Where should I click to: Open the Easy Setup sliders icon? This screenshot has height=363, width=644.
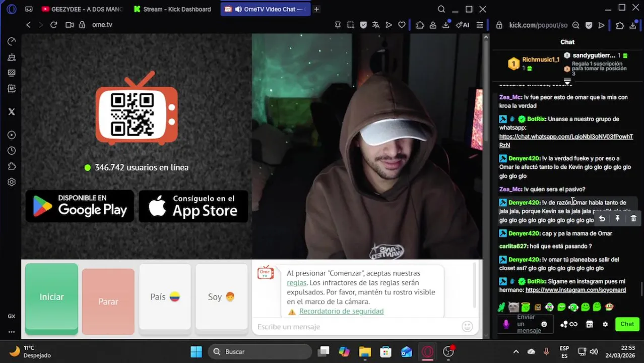point(480,25)
